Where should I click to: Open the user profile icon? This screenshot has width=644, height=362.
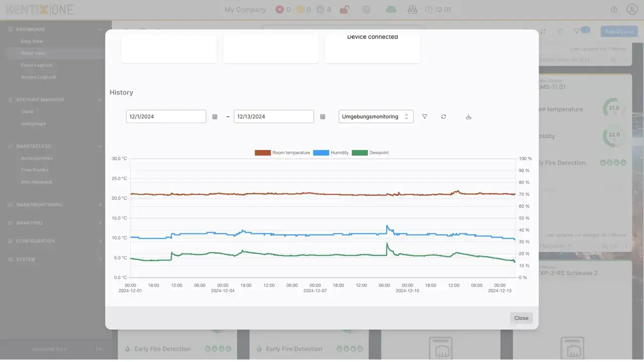coord(632,10)
